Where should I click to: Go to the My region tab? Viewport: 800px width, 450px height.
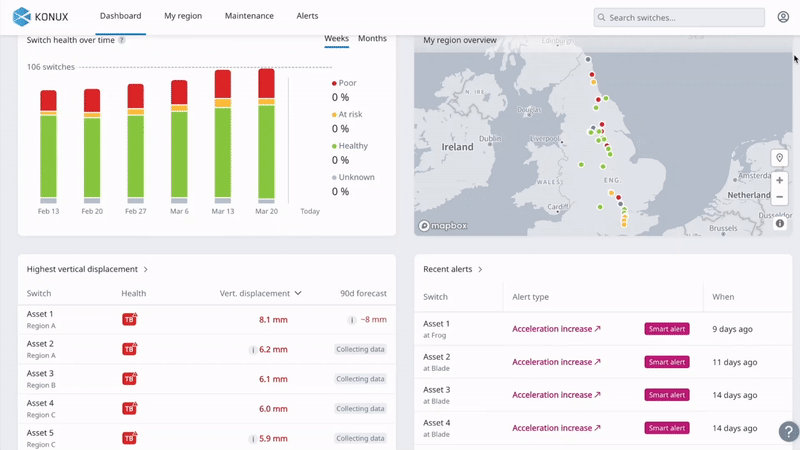click(182, 16)
